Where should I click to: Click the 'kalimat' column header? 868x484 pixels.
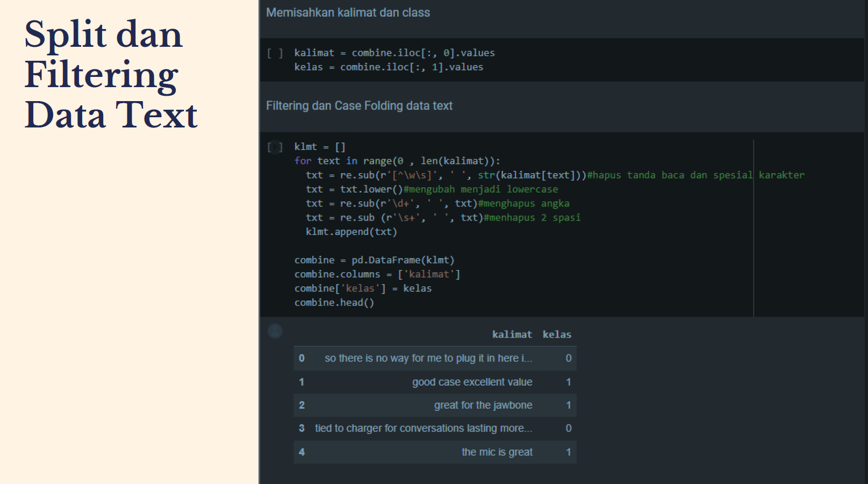coord(512,334)
